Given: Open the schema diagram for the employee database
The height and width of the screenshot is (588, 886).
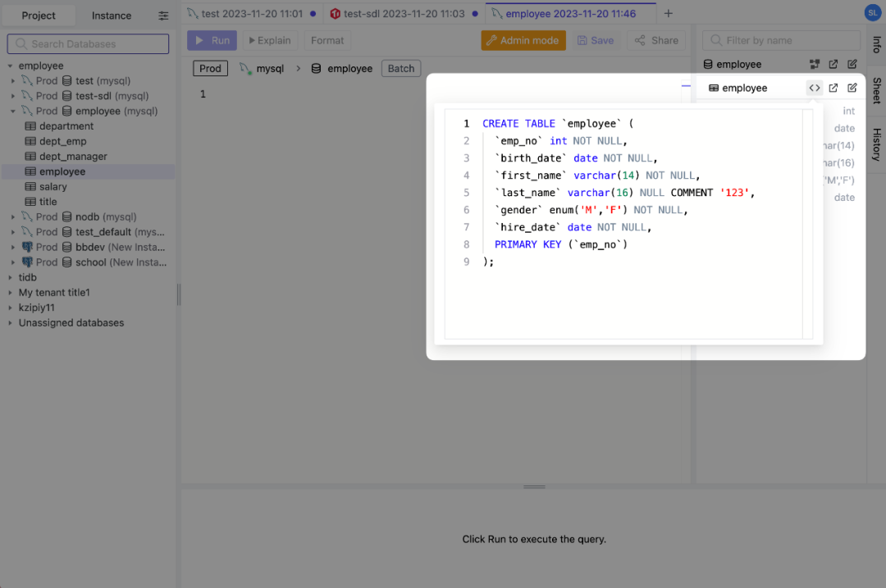Looking at the screenshot, I should pos(815,65).
